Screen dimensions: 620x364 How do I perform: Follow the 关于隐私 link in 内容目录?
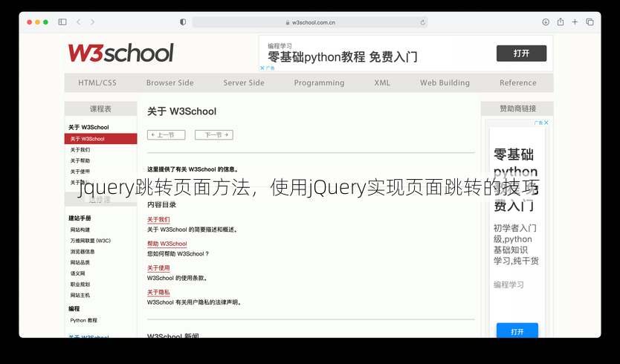158,293
